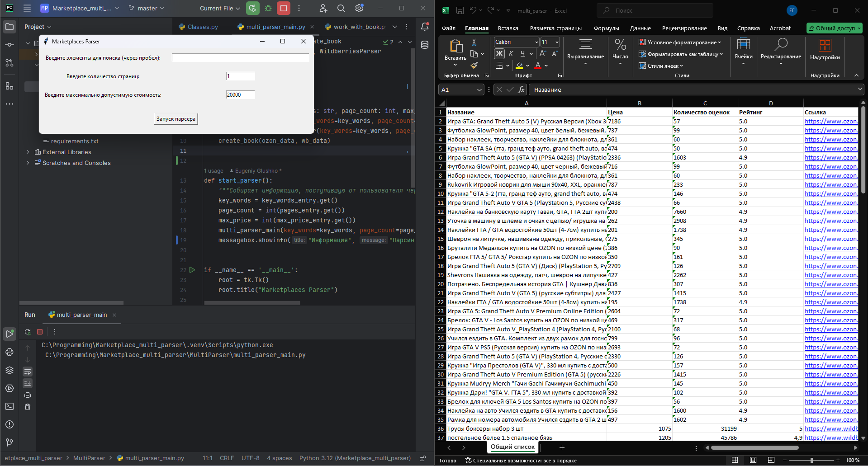Open Code With Me user icon
Viewport: 868px width, 466px height.
point(323,8)
